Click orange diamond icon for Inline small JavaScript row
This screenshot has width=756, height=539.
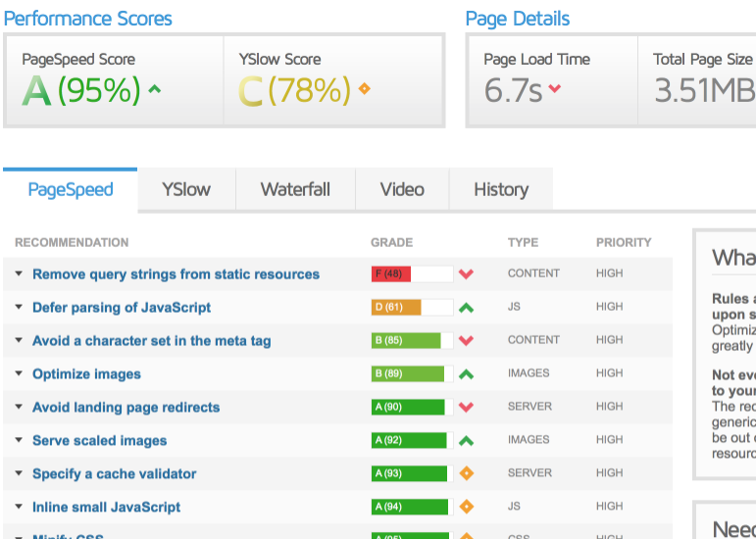click(x=466, y=507)
